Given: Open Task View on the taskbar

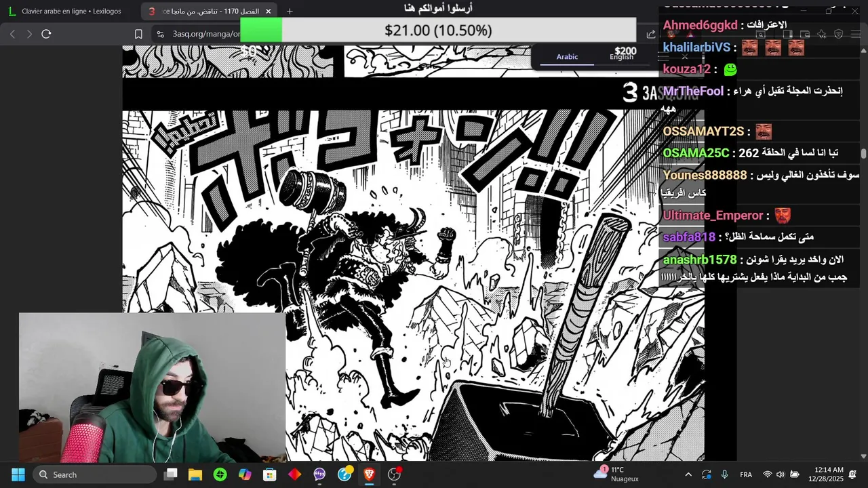Looking at the screenshot, I should (171, 474).
